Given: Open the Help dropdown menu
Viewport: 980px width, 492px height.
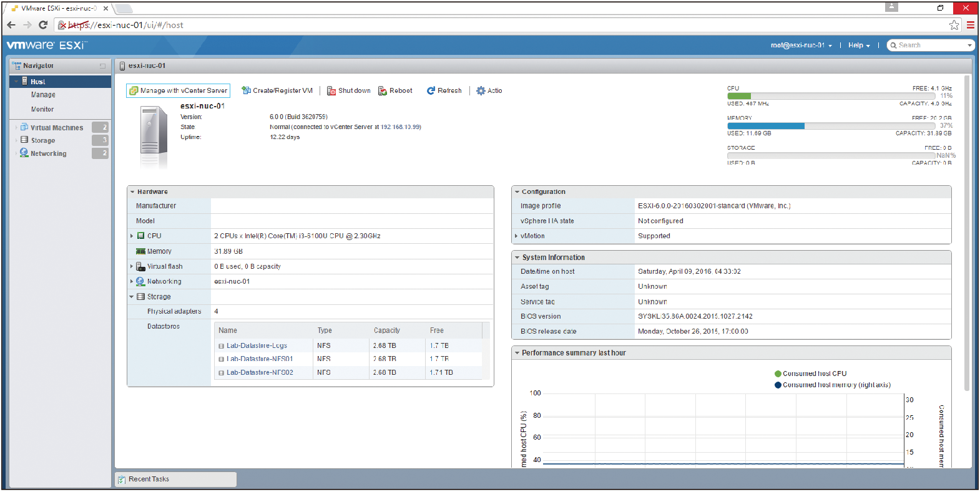Looking at the screenshot, I should point(859,45).
